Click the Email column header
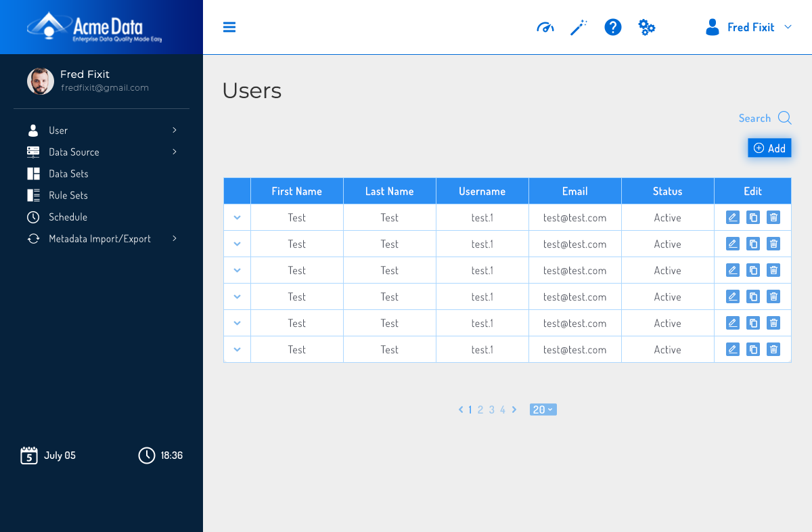 [x=575, y=191]
